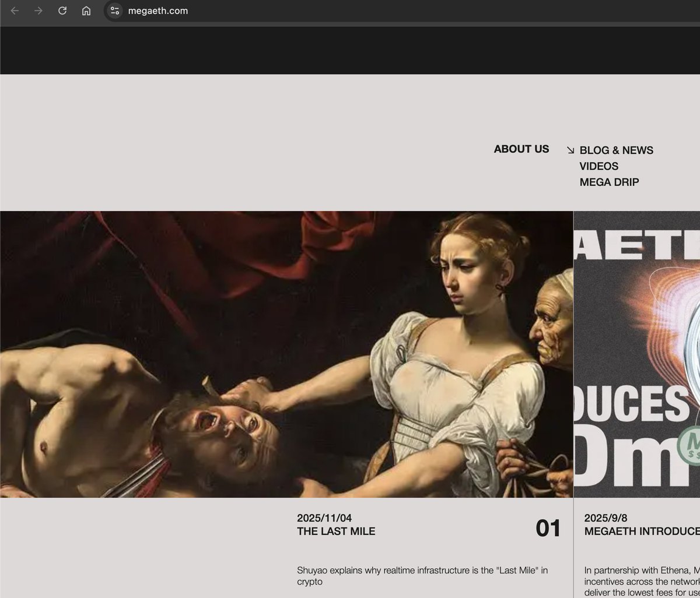The image size is (700, 598).
Task: Focus the megaeth.com address bar
Action: pos(402,10)
